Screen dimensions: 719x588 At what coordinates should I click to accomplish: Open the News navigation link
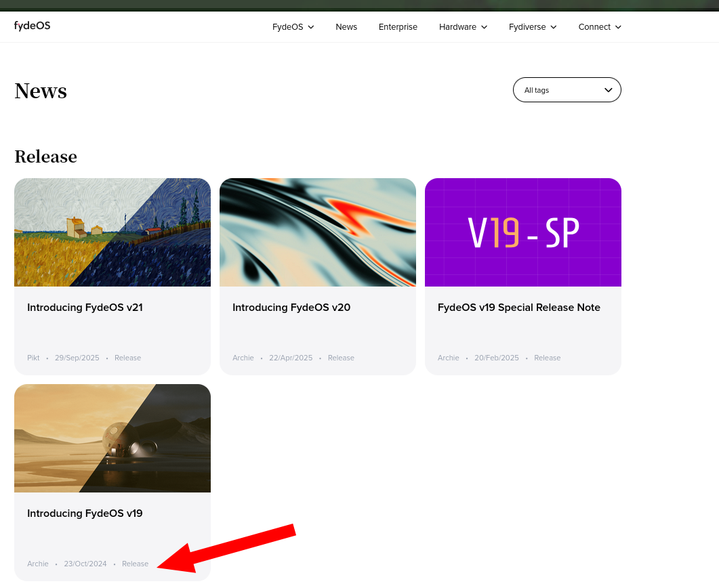pos(346,27)
